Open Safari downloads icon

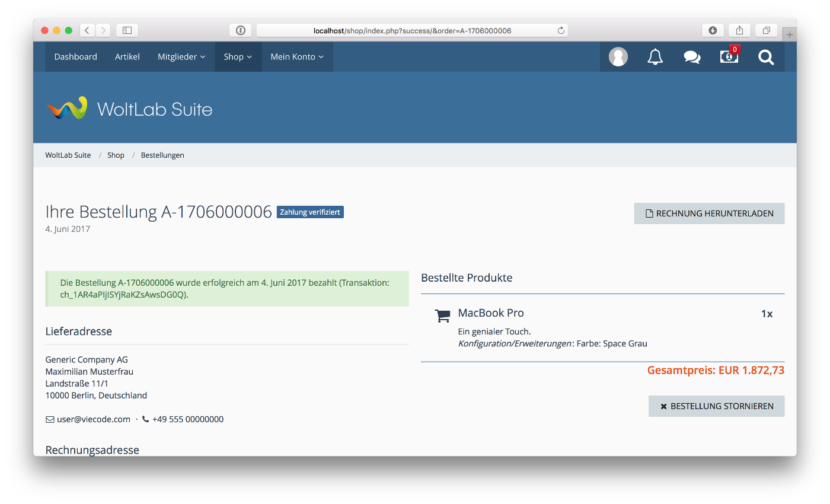713,30
